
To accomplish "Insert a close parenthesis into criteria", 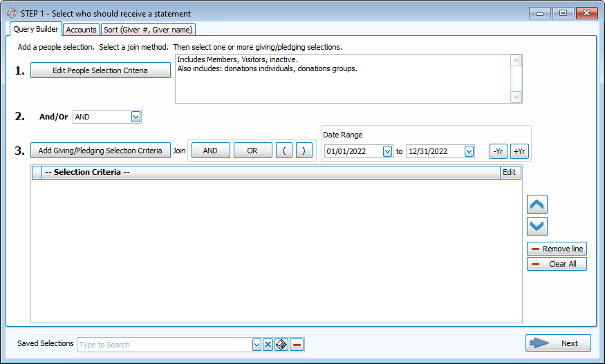I will [x=304, y=151].
